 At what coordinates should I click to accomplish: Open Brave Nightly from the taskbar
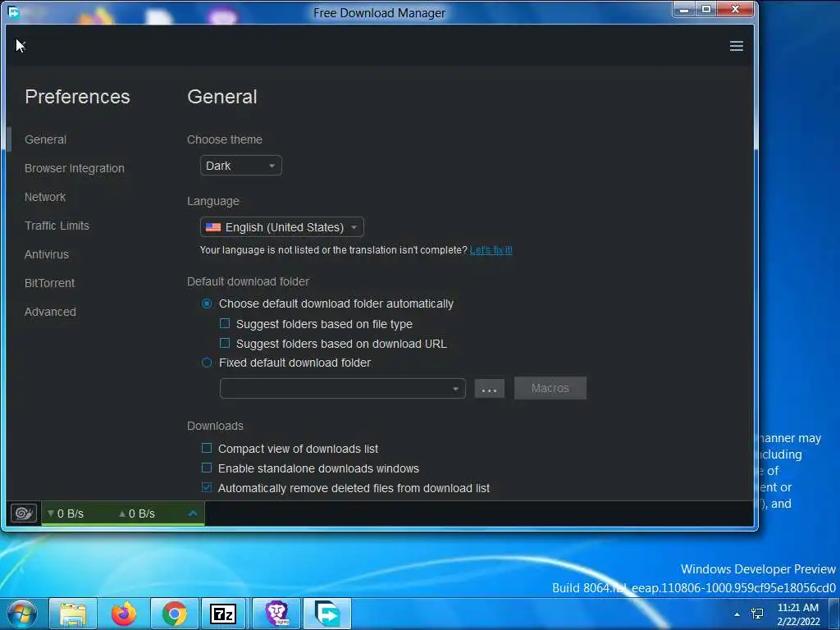[277, 614]
